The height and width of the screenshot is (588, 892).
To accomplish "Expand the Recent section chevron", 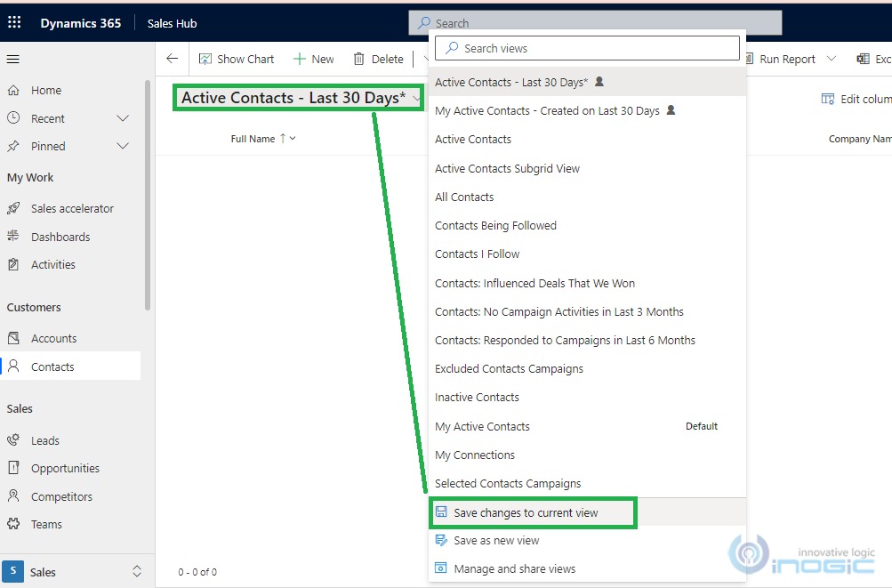I will coord(123,118).
